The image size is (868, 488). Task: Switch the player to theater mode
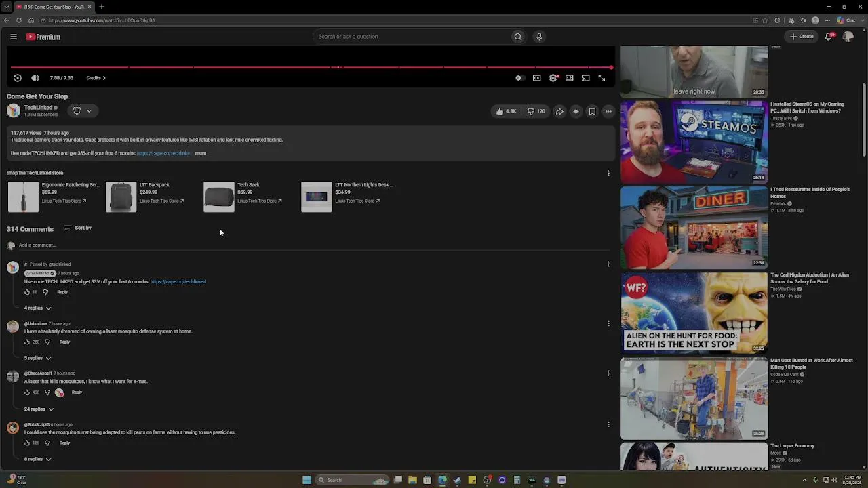[x=570, y=78]
